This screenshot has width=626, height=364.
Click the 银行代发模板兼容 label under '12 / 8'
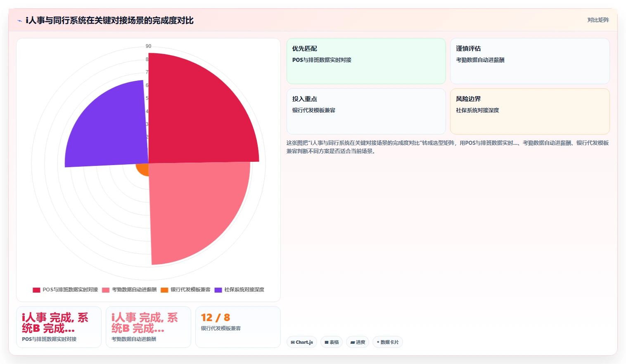point(221,329)
